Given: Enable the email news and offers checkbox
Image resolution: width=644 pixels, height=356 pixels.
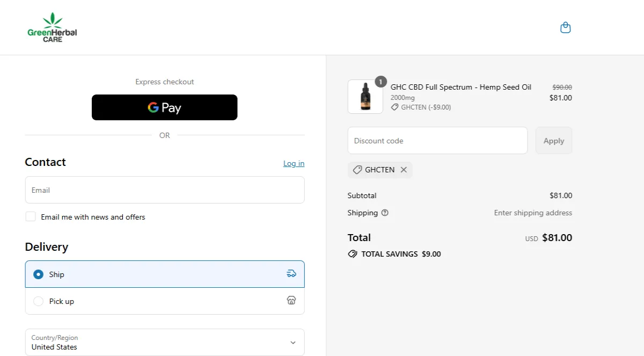Looking at the screenshot, I should point(31,216).
